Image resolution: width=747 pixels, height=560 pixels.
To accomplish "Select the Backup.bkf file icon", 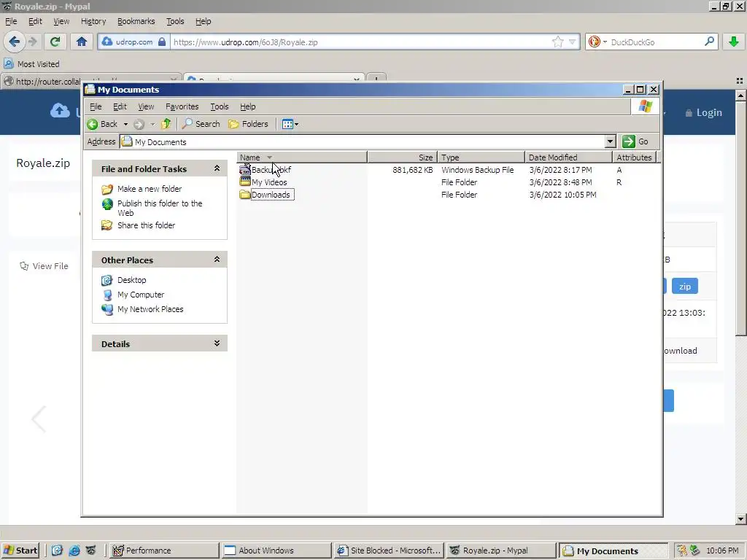I will (245, 169).
